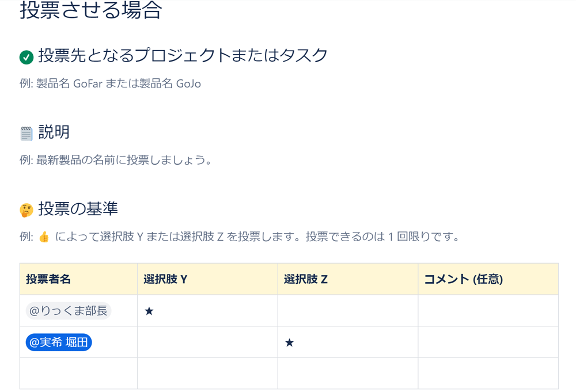Click the thinking face emoji icon
Viewport: 576px width, 392px height.
(26, 210)
